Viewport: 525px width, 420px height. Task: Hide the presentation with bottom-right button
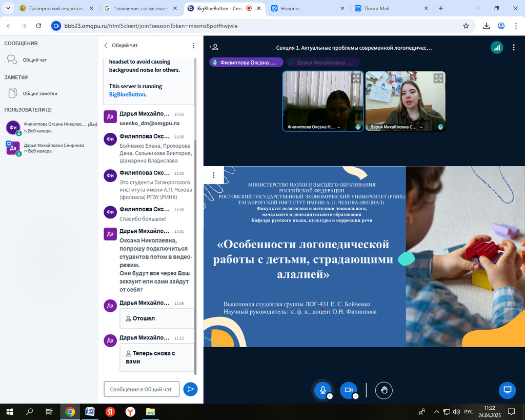pyautogui.click(x=508, y=390)
